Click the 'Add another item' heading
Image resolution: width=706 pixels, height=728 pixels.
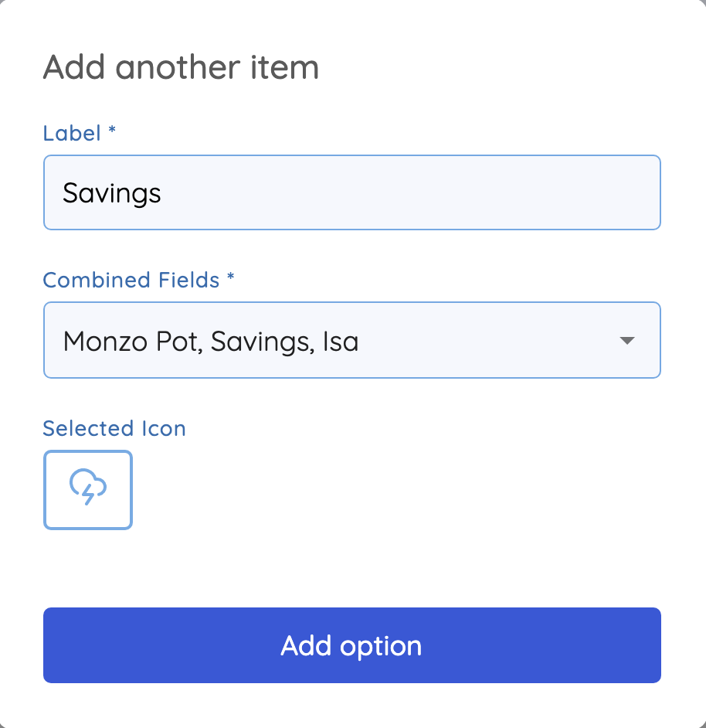(x=181, y=67)
